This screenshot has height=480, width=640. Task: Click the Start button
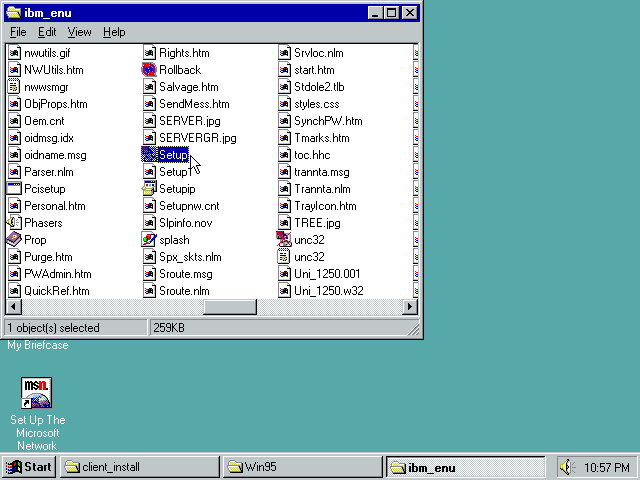pos(29,467)
